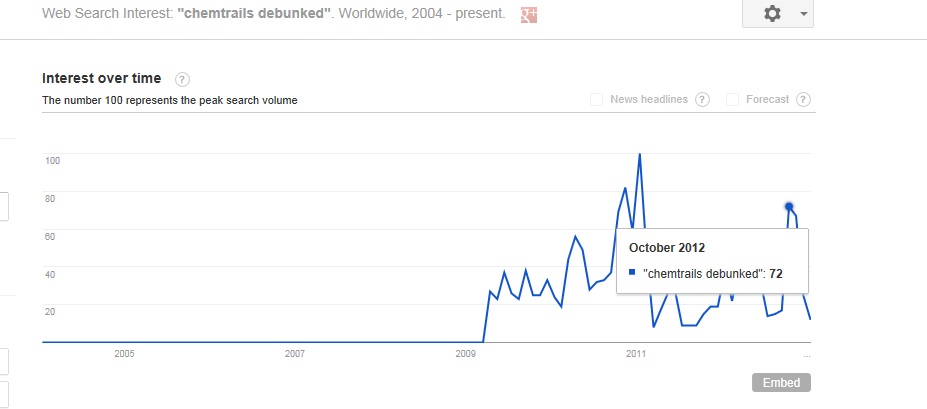Click the 2009 year label on axis
Image resolution: width=927 pixels, height=409 pixels.
pyautogui.click(x=465, y=353)
